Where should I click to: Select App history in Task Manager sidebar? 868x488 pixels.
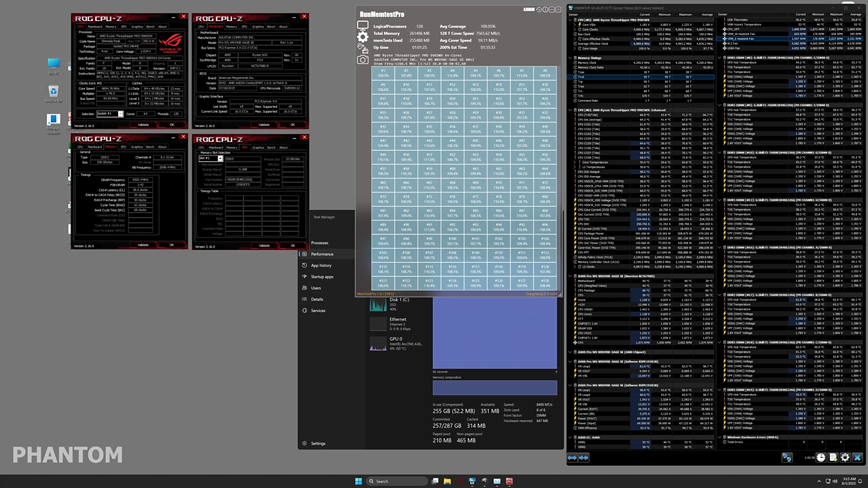coord(321,265)
